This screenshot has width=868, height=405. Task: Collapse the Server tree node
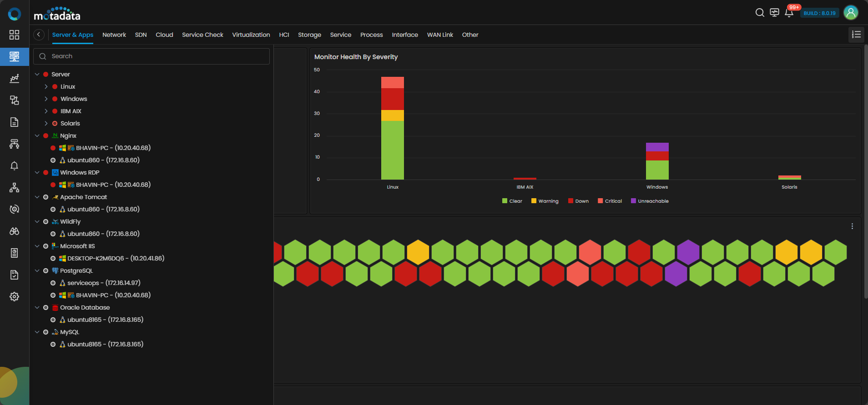click(37, 74)
